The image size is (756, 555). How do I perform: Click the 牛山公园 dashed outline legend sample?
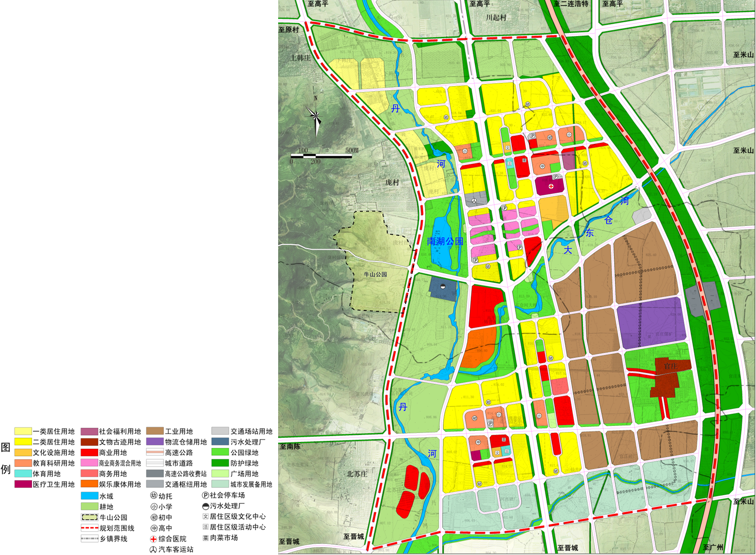pyautogui.click(x=89, y=517)
